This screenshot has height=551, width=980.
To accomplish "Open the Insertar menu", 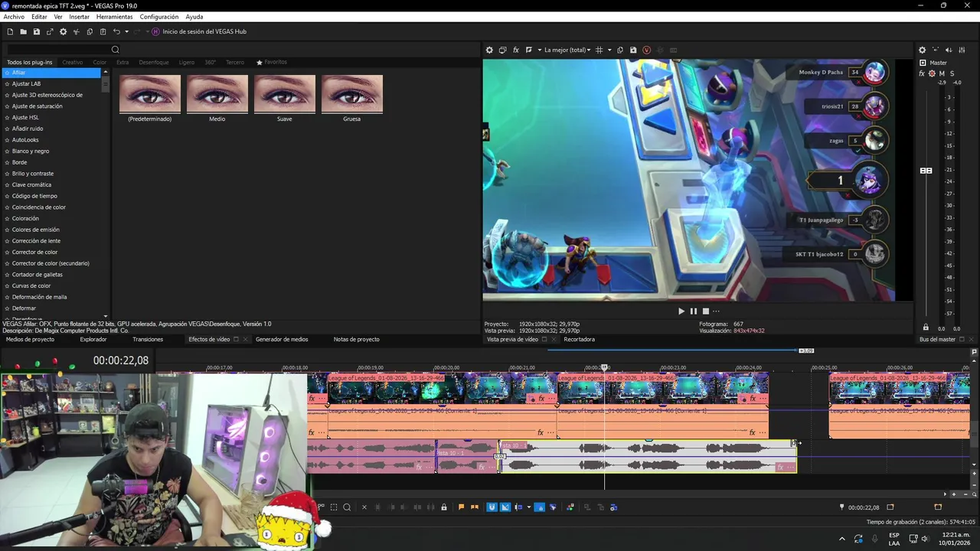I will [x=79, y=17].
